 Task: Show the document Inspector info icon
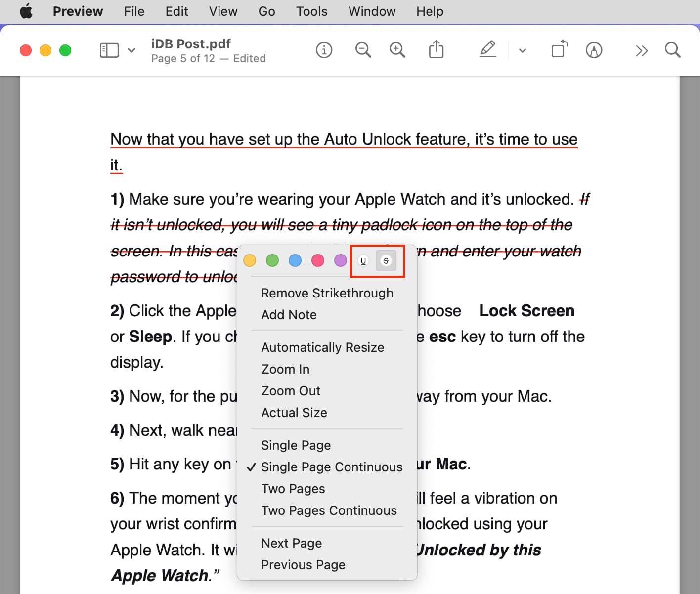click(x=324, y=50)
